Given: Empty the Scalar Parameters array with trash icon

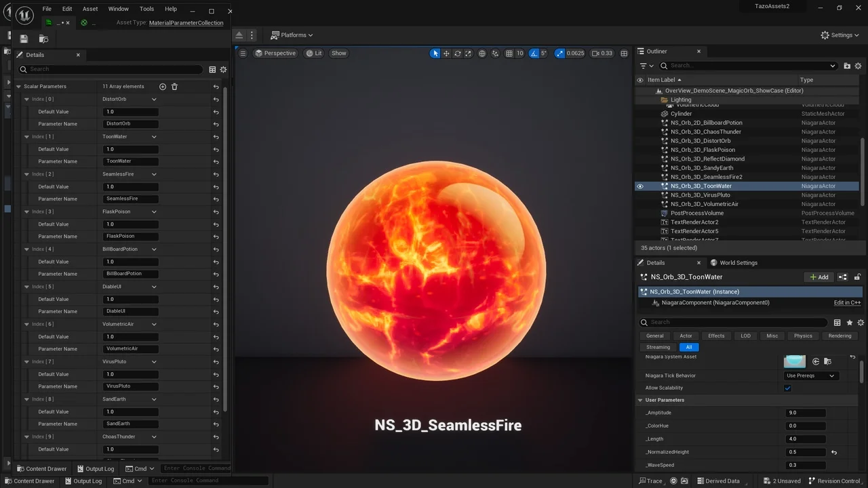Looking at the screenshot, I should 174,87.
